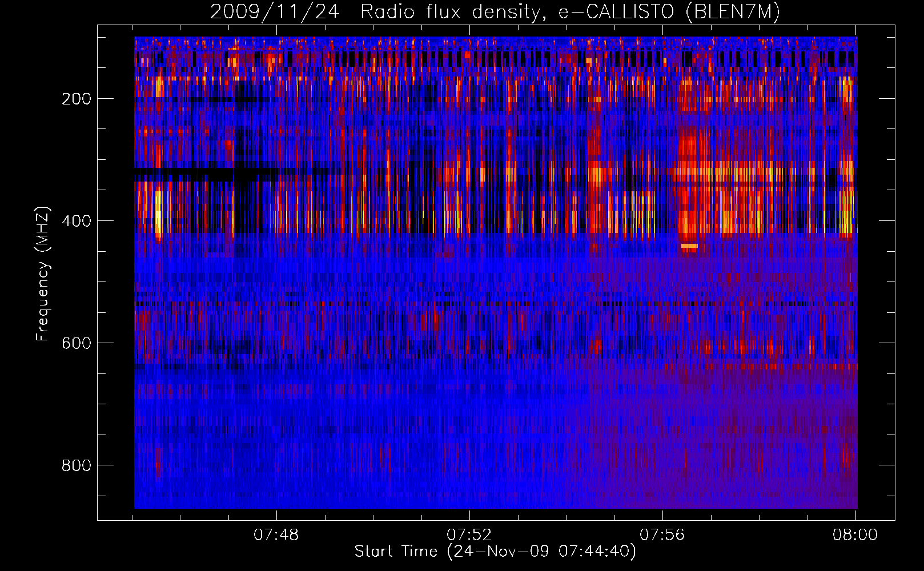Click the 07:48 time tick label
Viewport: 924px width, 571px height.
click(276, 535)
